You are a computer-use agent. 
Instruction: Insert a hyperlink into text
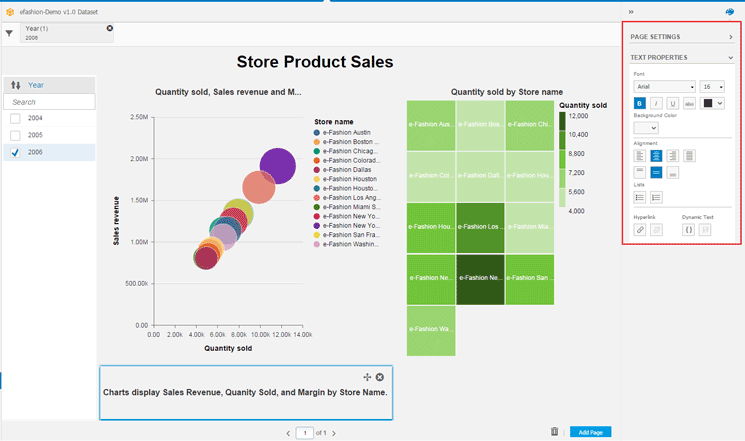(640, 229)
